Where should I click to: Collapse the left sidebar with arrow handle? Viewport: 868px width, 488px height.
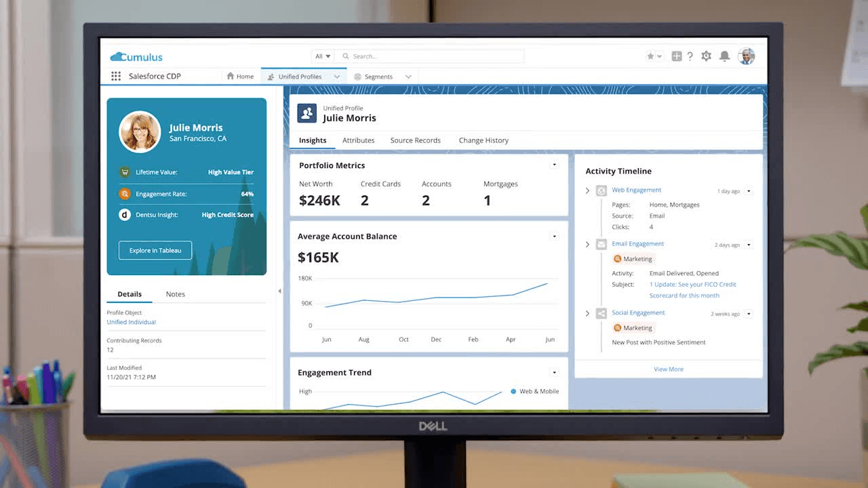click(280, 291)
